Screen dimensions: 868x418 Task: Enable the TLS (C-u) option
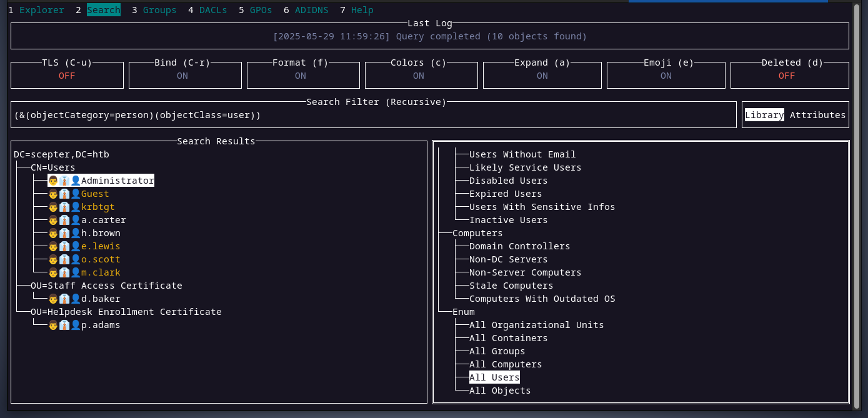tap(67, 75)
